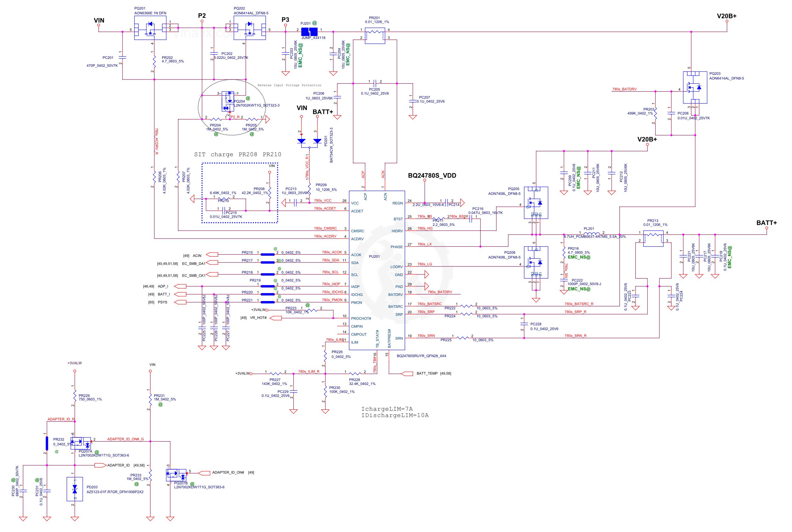792x532 pixels.
Task: Click the PR201 current sense resistor symbol
Action: [375, 35]
